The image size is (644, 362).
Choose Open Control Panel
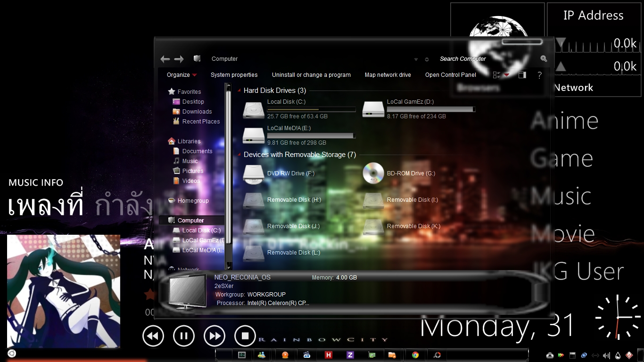(x=451, y=75)
